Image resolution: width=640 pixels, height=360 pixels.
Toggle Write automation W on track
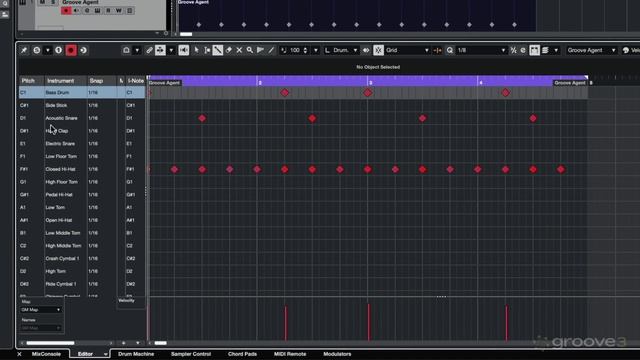118,11
